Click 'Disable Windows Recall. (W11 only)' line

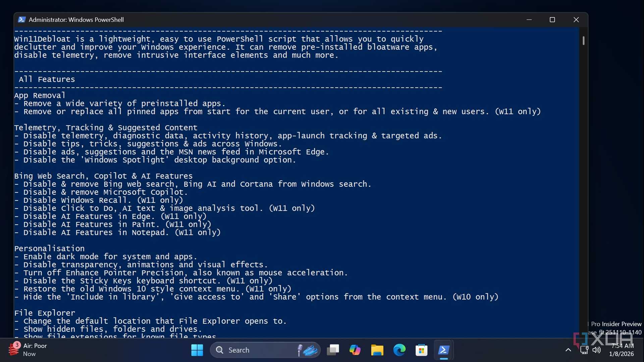coord(99,200)
